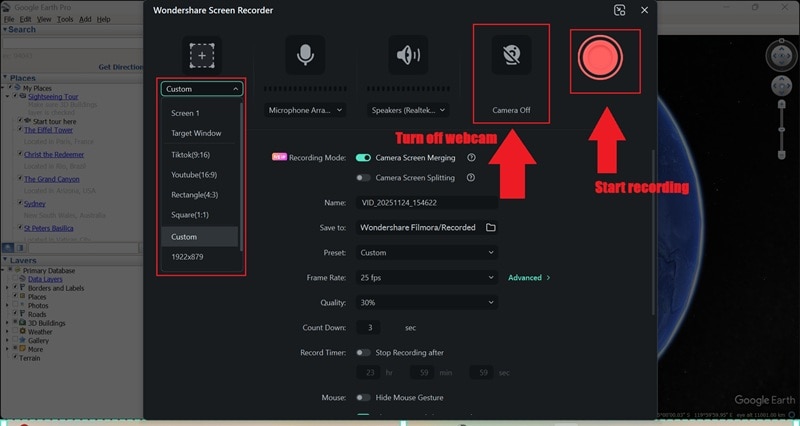
Task: Click the recording area list scrollbar
Action: point(241,176)
